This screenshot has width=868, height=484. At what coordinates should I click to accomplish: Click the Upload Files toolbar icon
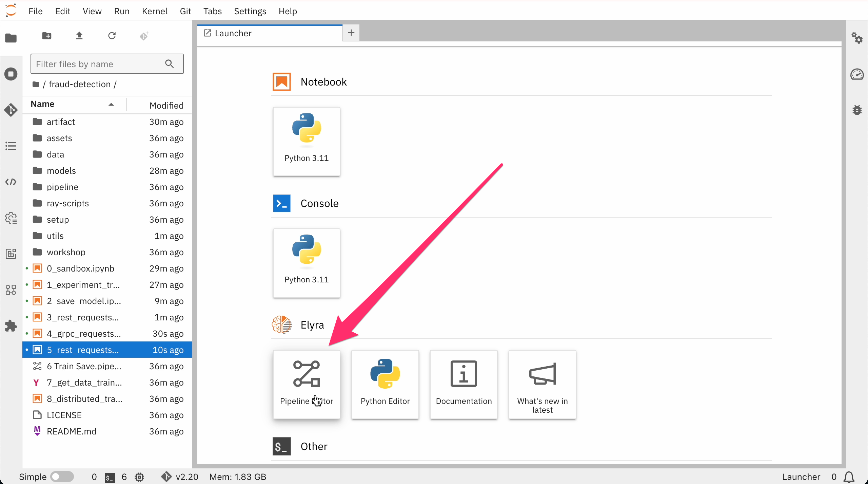[79, 36]
